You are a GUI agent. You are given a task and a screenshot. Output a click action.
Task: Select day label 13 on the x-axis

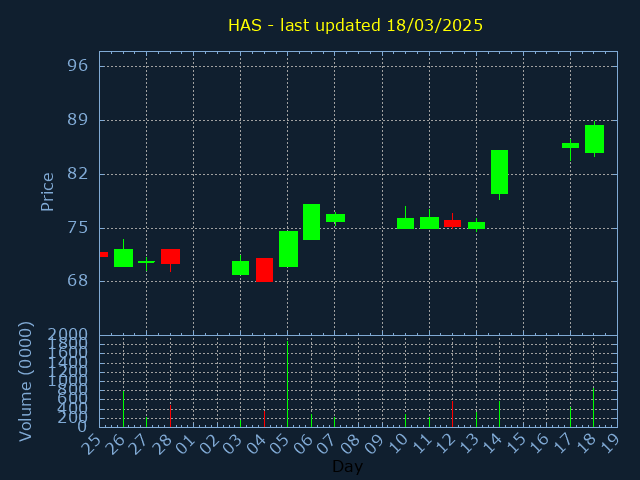point(468,444)
